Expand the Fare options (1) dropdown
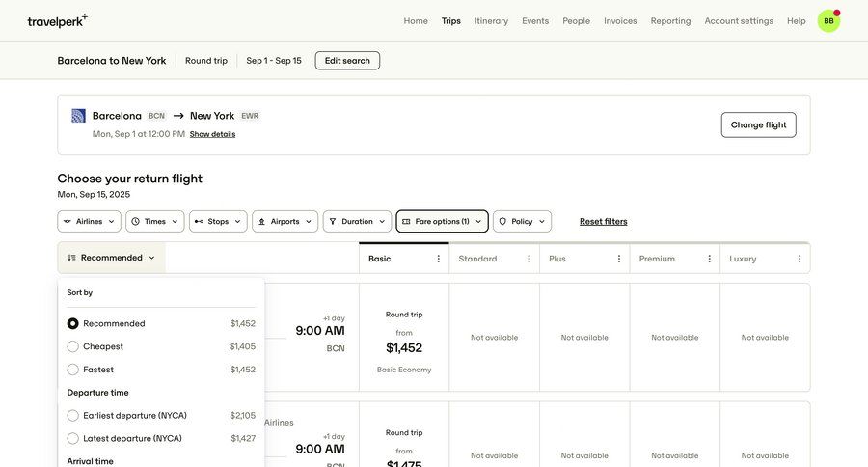Viewport: 868px width, 467px height. [442, 222]
